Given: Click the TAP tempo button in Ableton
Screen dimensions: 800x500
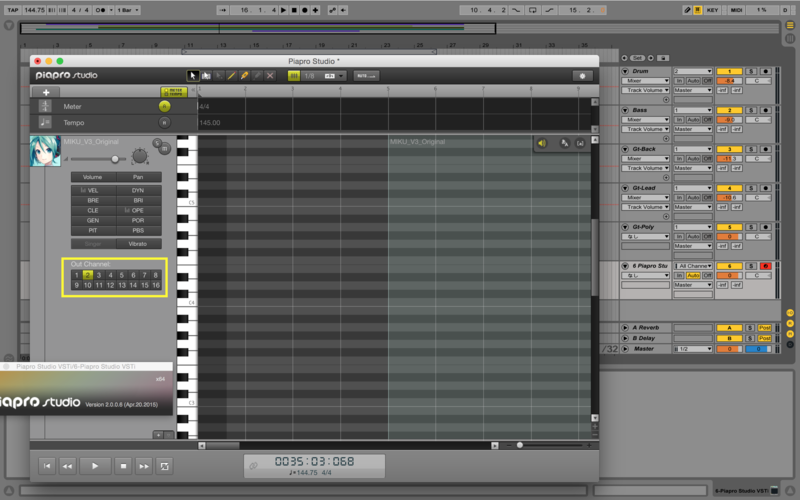Looking at the screenshot, I should 13,10.
